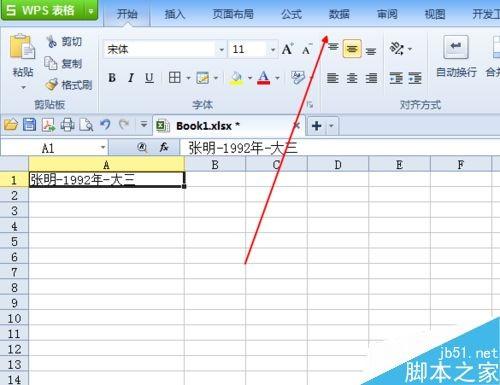
Task: Align text to bottom
Action: tap(371, 50)
